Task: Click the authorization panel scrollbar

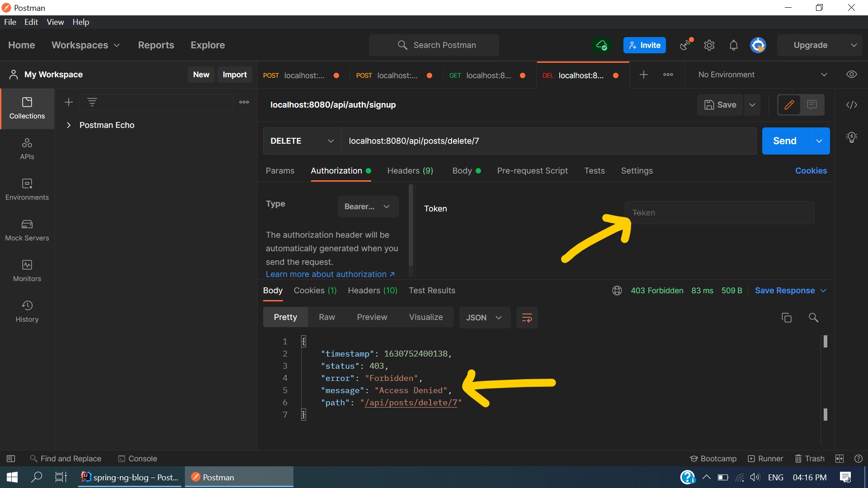Action: click(410, 225)
